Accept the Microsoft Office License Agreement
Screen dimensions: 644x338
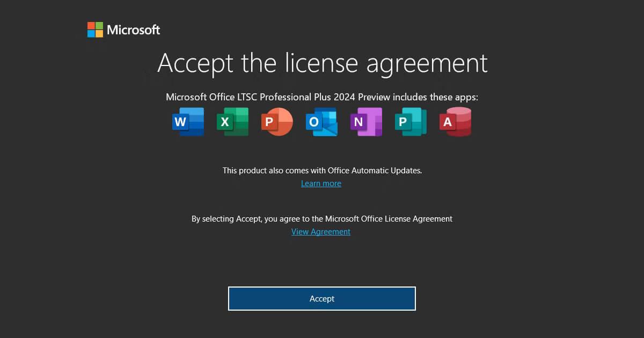click(x=322, y=298)
